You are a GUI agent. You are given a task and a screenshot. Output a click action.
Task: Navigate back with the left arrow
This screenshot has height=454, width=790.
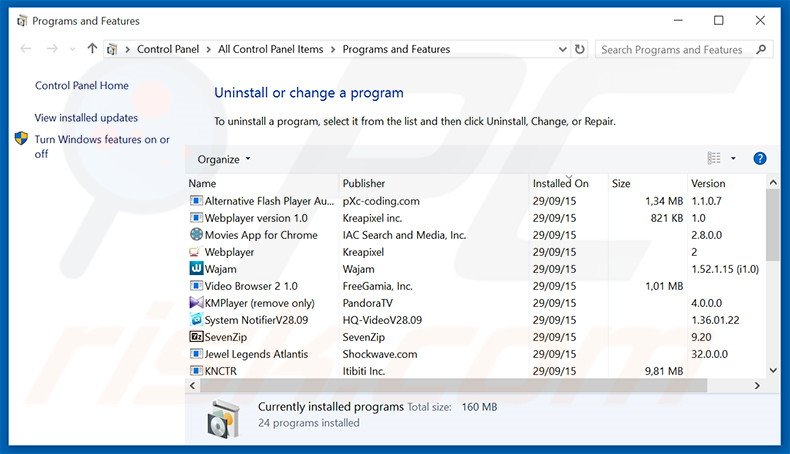click(26, 49)
